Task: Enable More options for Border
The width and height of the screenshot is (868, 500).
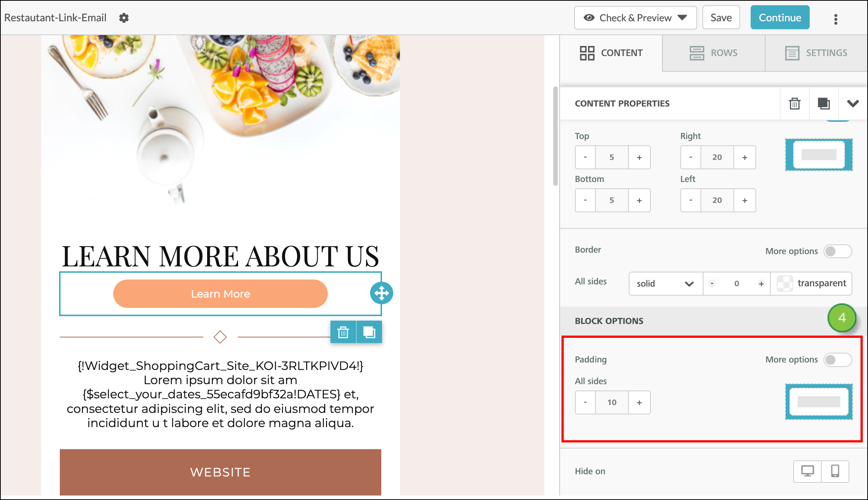Action: tap(837, 251)
